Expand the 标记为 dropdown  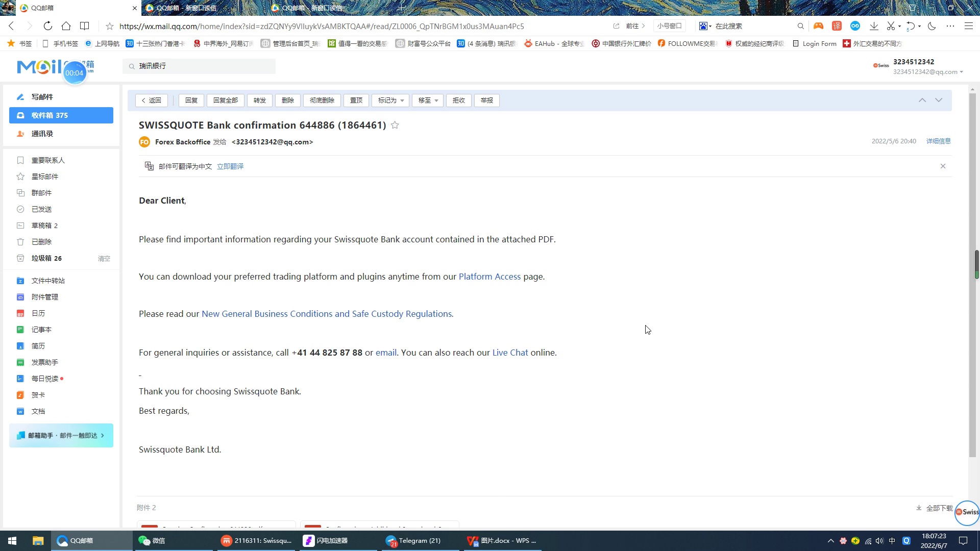tap(390, 101)
